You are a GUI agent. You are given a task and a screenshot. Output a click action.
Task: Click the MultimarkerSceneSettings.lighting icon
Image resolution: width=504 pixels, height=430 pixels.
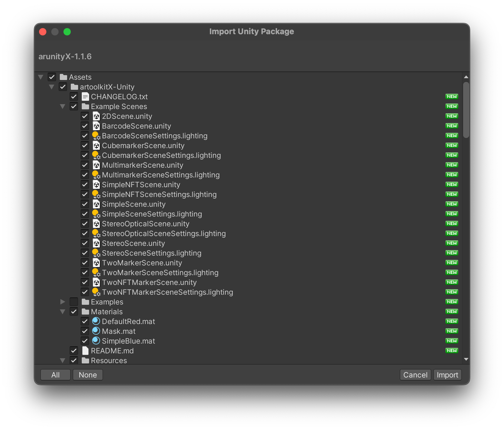96,175
